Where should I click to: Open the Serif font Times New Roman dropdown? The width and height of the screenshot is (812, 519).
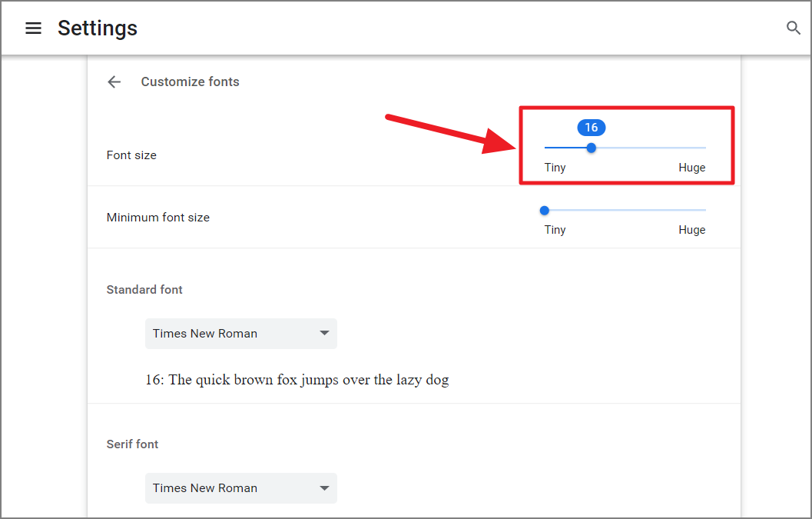(240, 488)
